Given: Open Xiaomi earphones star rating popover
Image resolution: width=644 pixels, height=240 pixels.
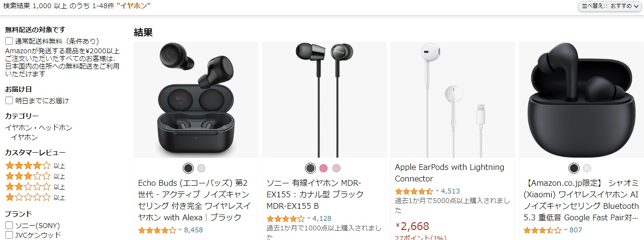Looking at the screenshot, I should [543, 230].
